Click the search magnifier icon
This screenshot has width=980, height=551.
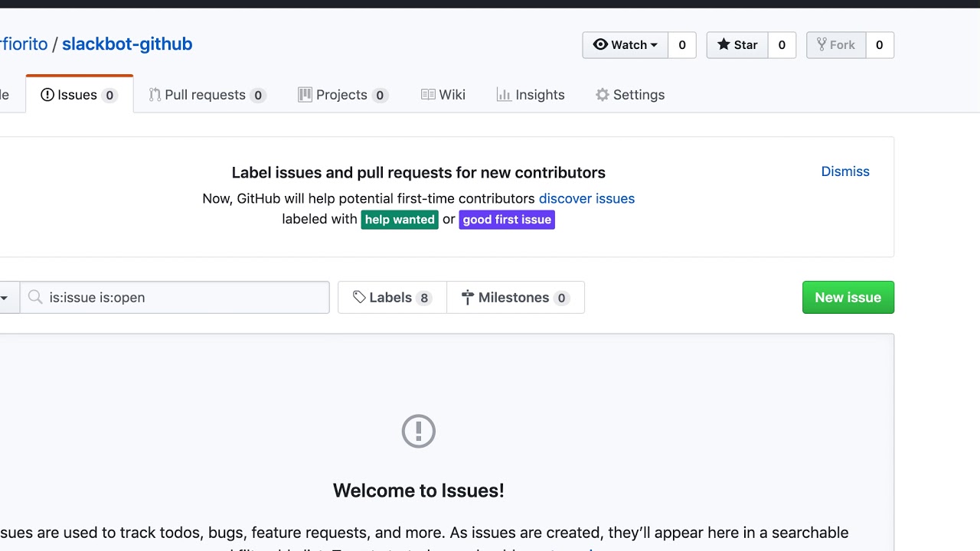click(35, 298)
